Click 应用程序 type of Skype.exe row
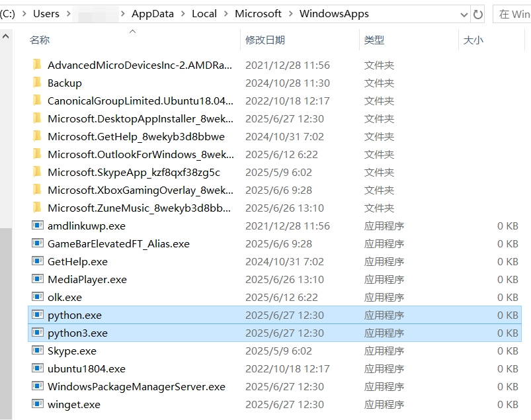Viewport: 531px width, 420px height. click(384, 351)
